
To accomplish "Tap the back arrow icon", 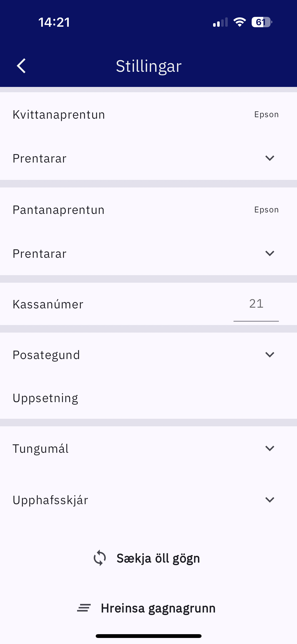I will (21, 66).
